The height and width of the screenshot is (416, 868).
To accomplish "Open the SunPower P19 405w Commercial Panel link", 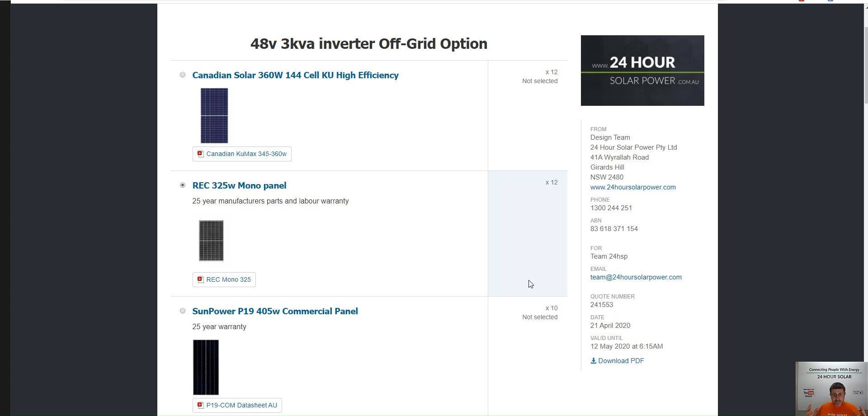I will coord(275,311).
